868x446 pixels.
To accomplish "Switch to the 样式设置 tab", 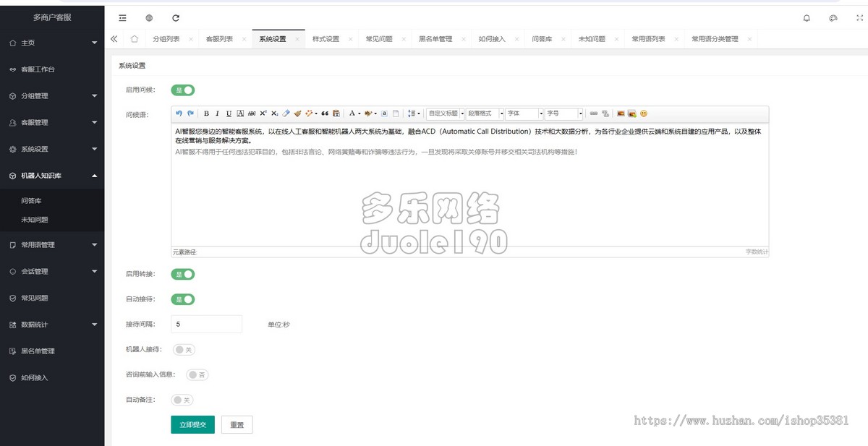I will click(325, 39).
